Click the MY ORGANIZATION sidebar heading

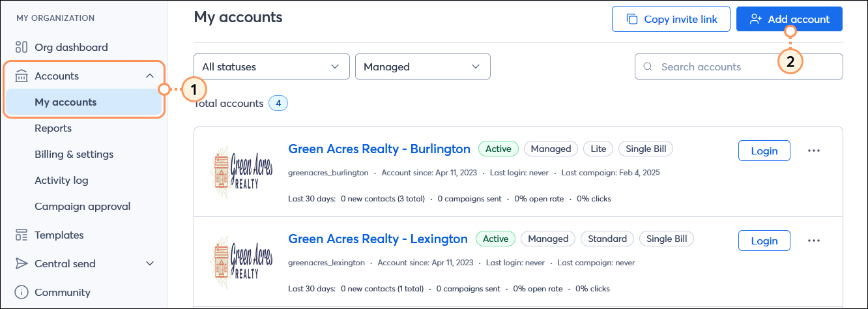[x=55, y=18]
